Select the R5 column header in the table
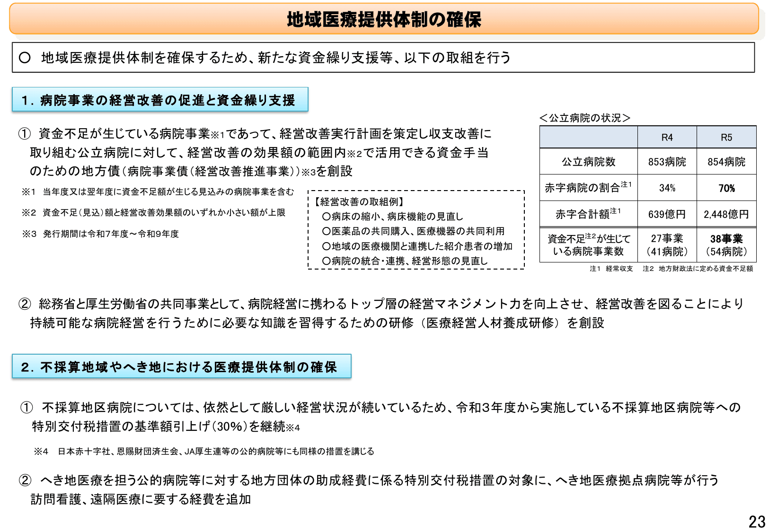The width and height of the screenshot is (769, 532). [727, 137]
